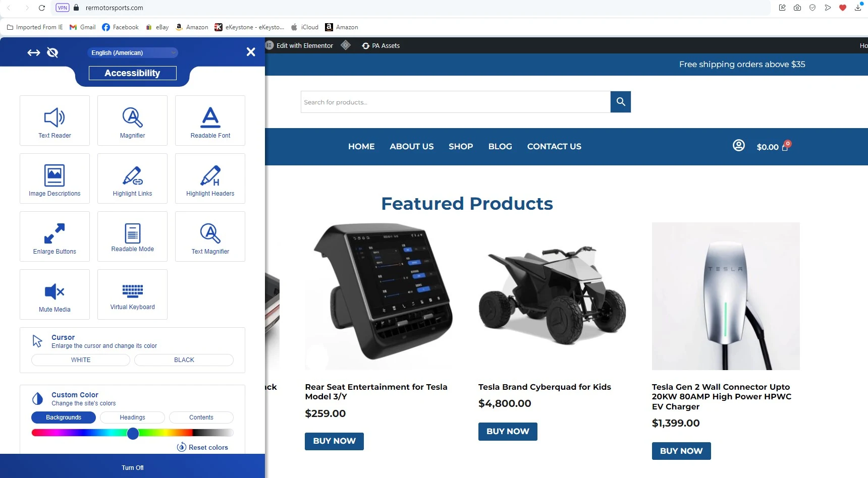
Task: Click the hue color slider handle
Action: point(133,433)
